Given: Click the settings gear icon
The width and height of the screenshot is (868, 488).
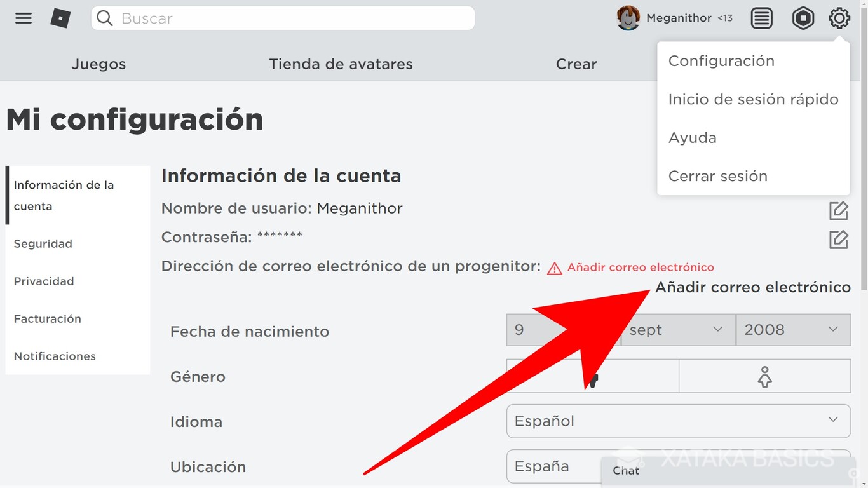Looking at the screenshot, I should (839, 18).
